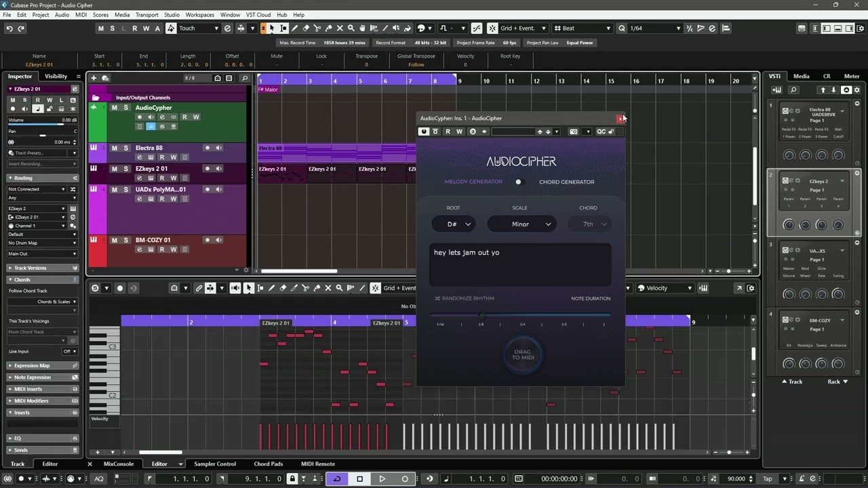Click the Record button in transport bar
The height and width of the screenshot is (488, 868).
[x=405, y=479]
